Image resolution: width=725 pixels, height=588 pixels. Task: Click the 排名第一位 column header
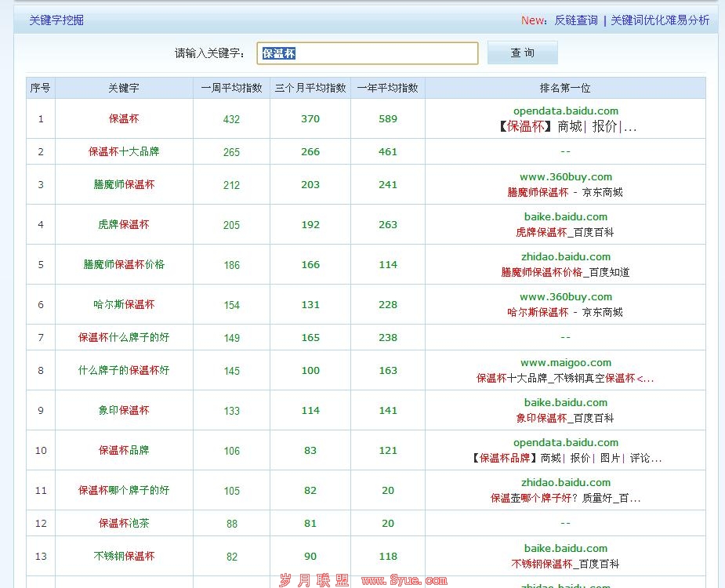pyautogui.click(x=566, y=88)
